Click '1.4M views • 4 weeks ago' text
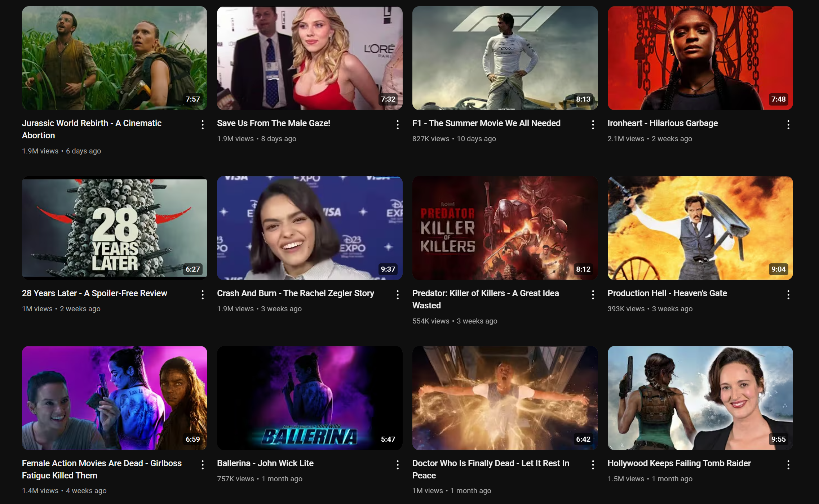Screen dimensions: 819x504 (64, 491)
